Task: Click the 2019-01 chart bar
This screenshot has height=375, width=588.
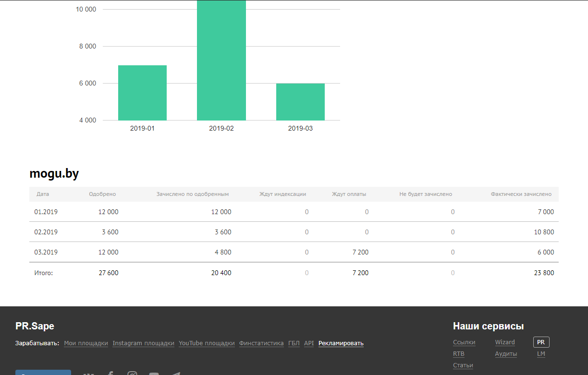Action: click(x=142, y=93)
